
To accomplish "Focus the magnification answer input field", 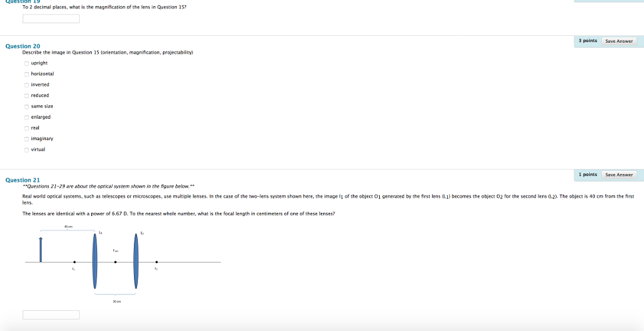I will [x=51, y=19].
